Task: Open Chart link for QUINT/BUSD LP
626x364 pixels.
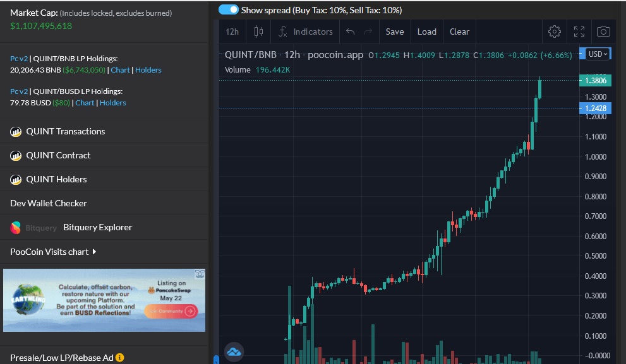Action: coord(85,103)
